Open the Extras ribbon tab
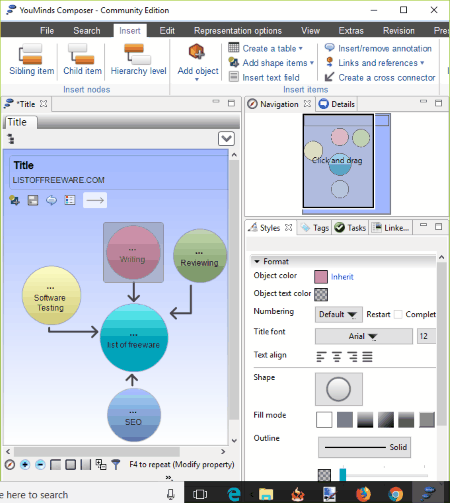Viewport: 450px width, 503px height. [351, 31]
